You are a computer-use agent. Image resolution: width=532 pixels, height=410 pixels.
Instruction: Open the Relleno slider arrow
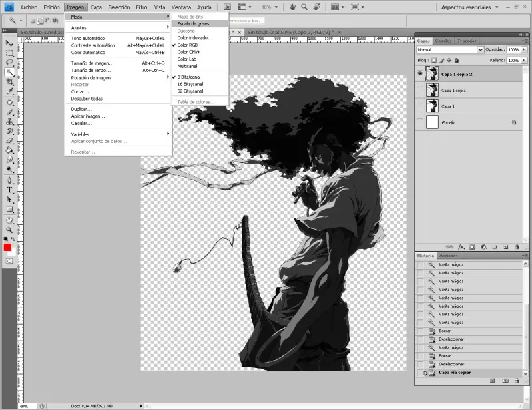click(x=524, y=60)
